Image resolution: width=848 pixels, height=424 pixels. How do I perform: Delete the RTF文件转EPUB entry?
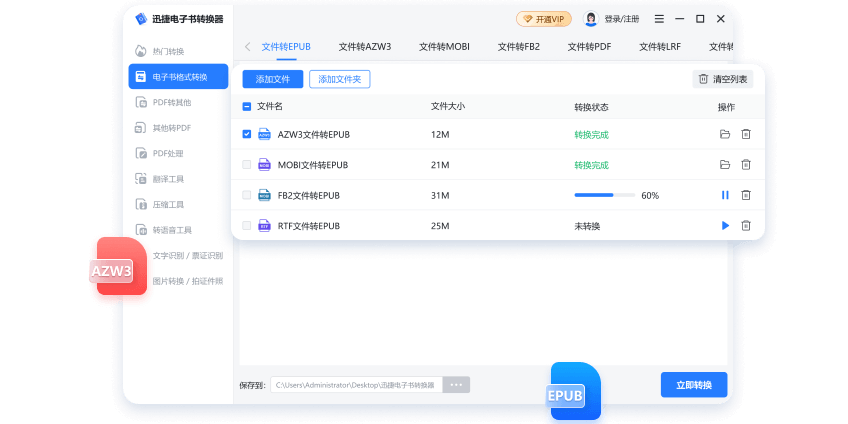coord(745,226)
